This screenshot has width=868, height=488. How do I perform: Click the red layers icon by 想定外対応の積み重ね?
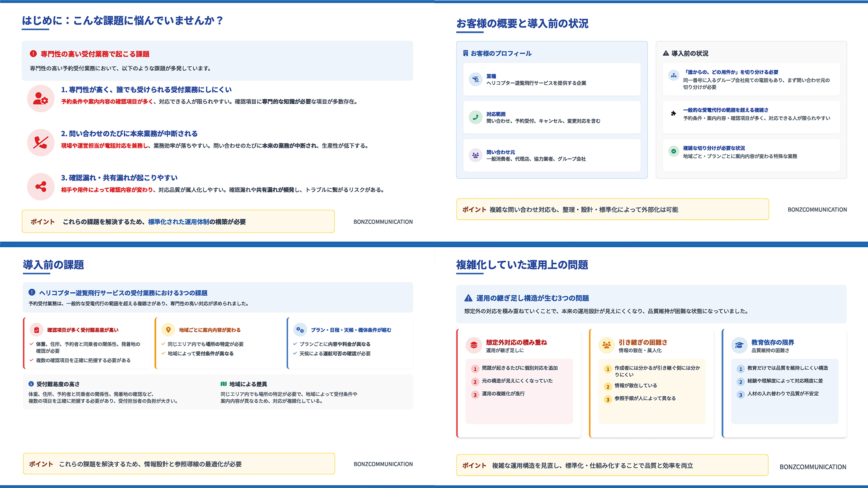coord(474,345)
